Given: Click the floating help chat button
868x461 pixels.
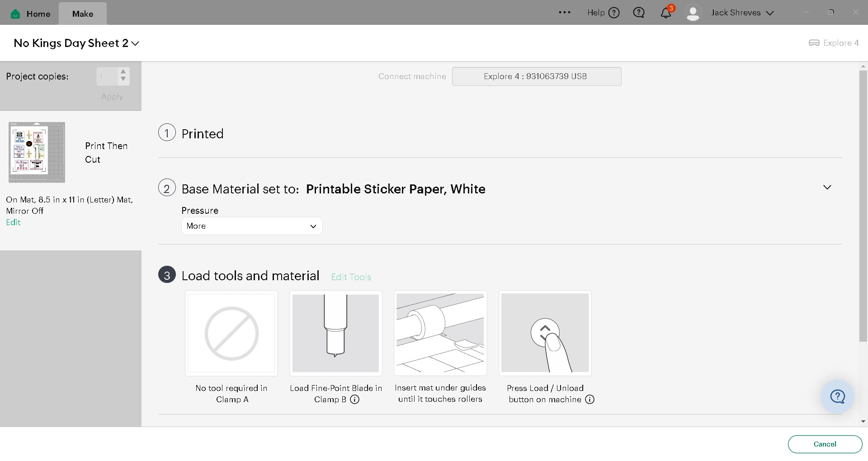Looking at the screenshot, I should 837,397.
